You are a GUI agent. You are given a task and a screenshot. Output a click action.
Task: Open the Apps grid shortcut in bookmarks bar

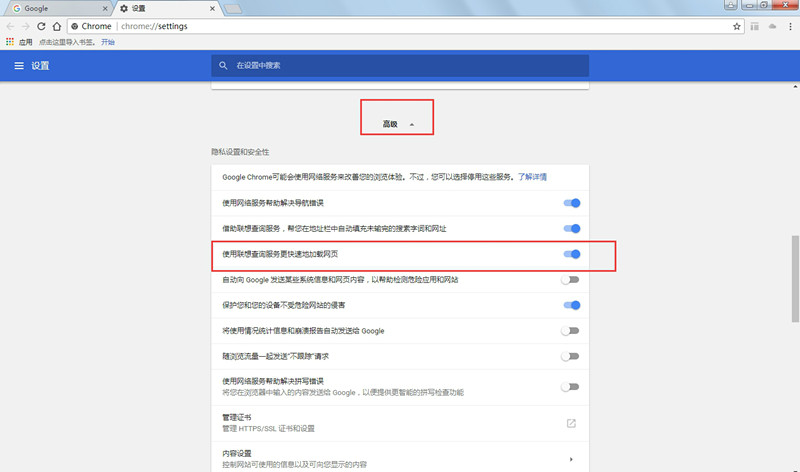click(x=10, y=42)
